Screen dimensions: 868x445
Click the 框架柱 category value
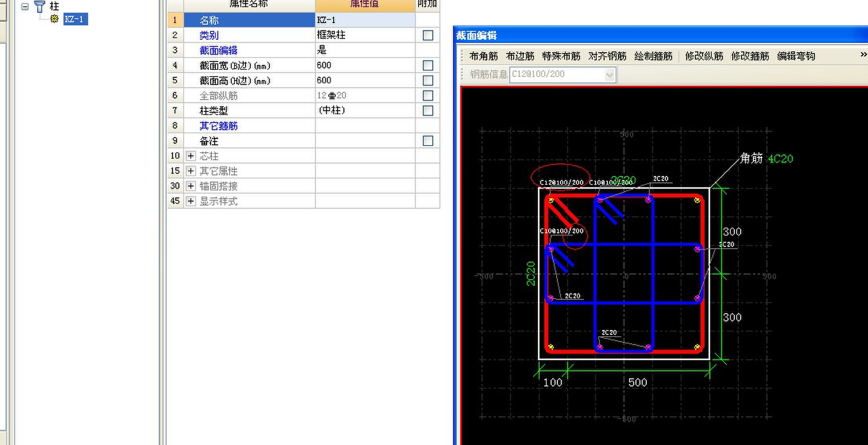(x=331, y=35)
